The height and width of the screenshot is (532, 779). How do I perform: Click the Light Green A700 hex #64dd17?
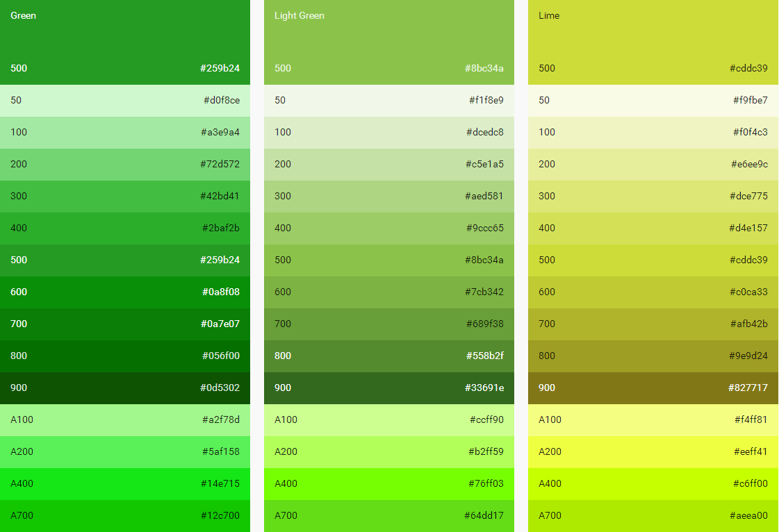485,515
